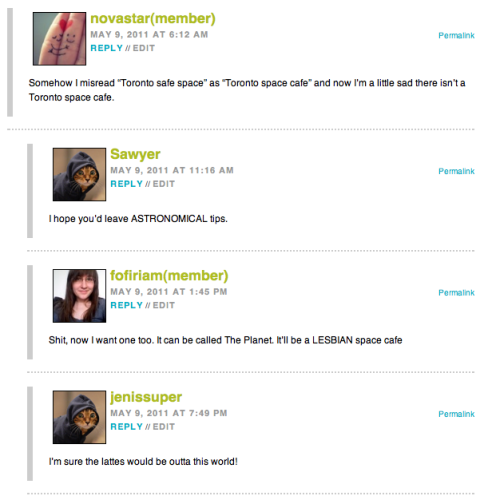The height and width of the screenshot is (500, 484).
Task: Click Sawyer's hooded cat avatar
Action: pos(79,174)
